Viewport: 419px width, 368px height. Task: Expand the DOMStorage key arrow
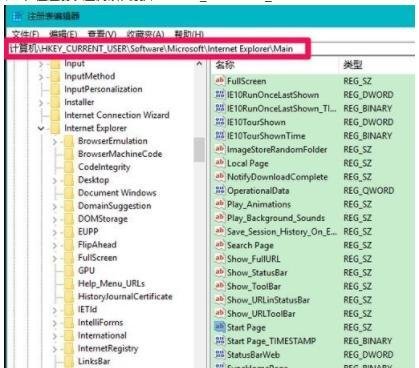(x=55, y=219)
